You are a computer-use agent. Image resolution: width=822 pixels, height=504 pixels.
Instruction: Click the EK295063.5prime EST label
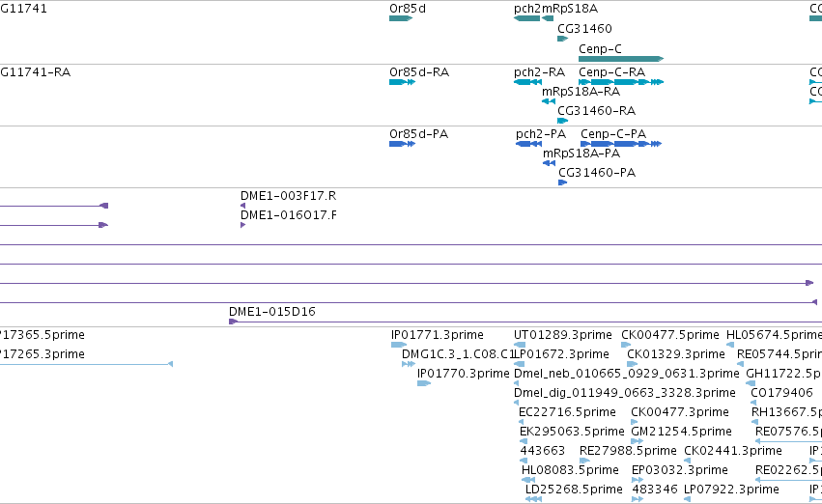click(x=572, y=432)
